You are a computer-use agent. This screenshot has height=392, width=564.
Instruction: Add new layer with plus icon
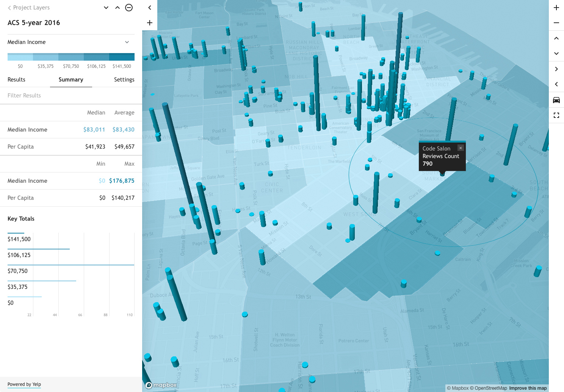pyautogui.click(x=150, y=23)
